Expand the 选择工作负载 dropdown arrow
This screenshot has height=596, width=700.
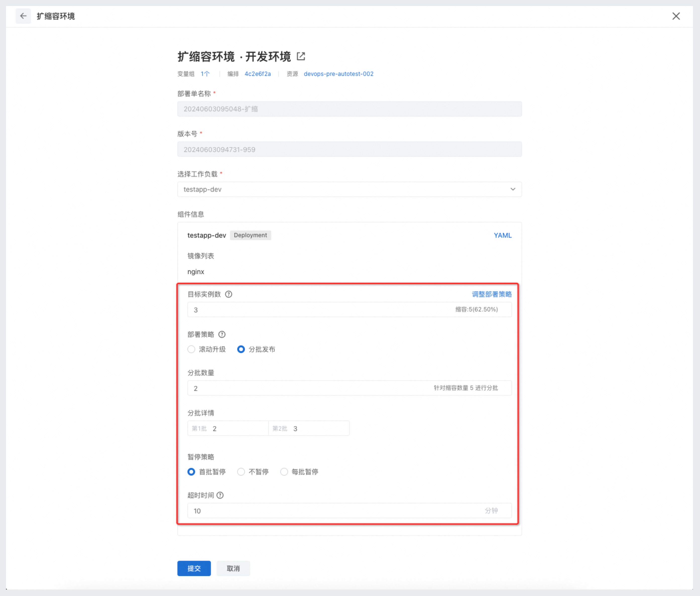pyautogui.click(x=512, y=189)
